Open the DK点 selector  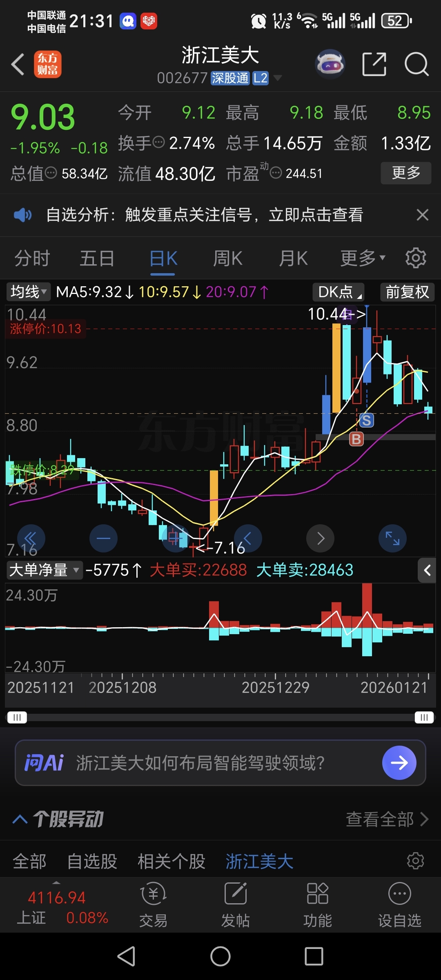(x=339, y=292)
